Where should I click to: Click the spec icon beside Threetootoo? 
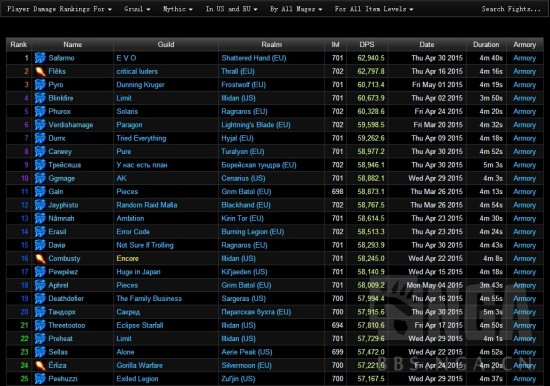pyautogui.click(x=40, y=325)
